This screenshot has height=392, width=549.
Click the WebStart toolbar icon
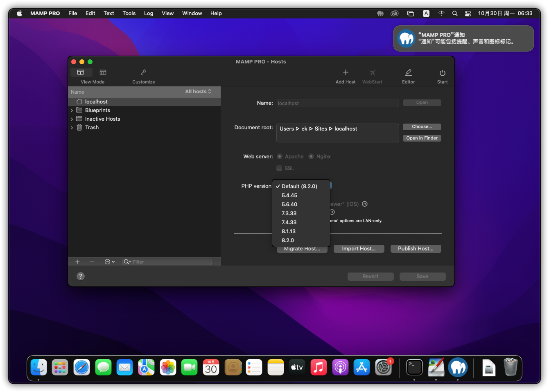pyautogui.click(x=372, y=72)
